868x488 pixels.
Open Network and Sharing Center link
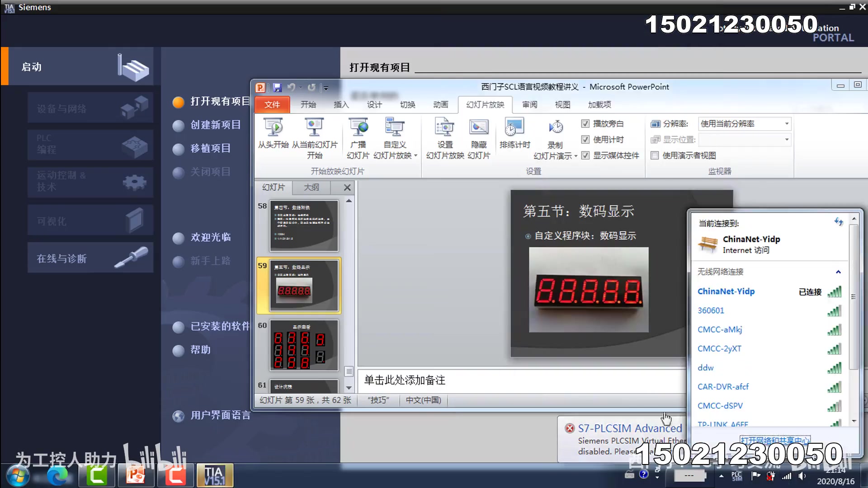[x=775, y=440]
